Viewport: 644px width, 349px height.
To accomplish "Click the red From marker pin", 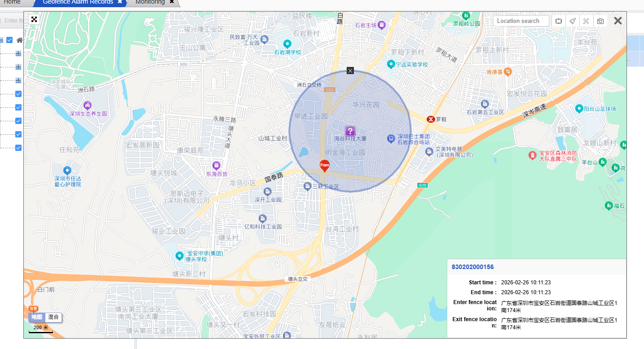I will point(325,166).
